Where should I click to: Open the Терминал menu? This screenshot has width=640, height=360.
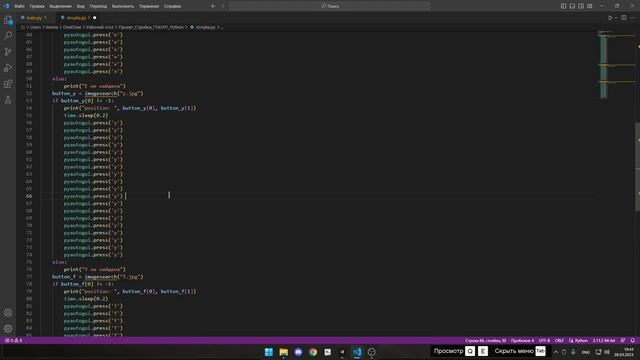click(x=149, y=6)
